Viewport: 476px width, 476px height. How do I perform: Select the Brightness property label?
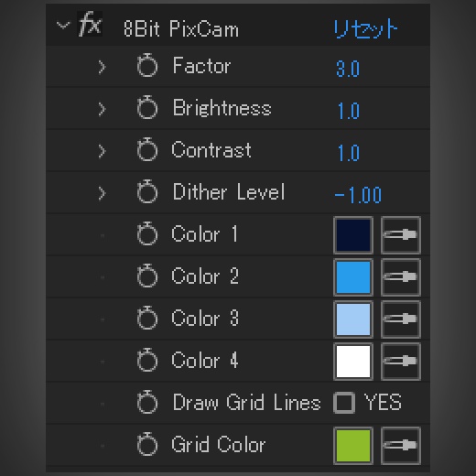222,108
